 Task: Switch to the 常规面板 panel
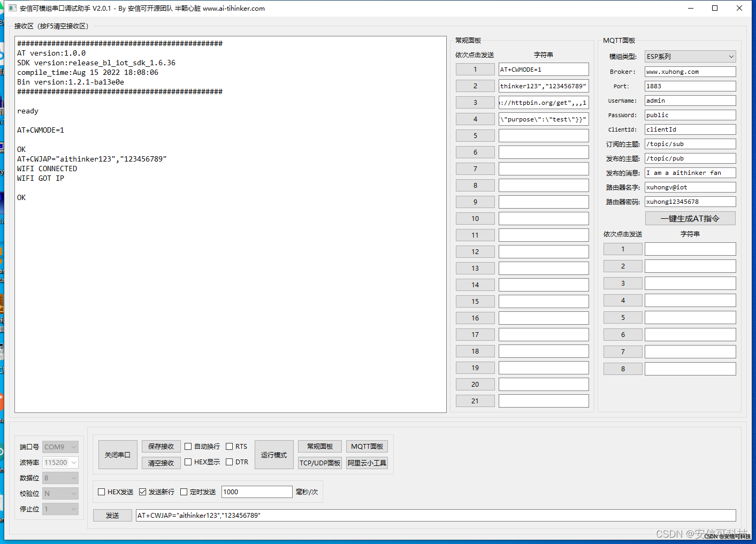pos(320,446)
